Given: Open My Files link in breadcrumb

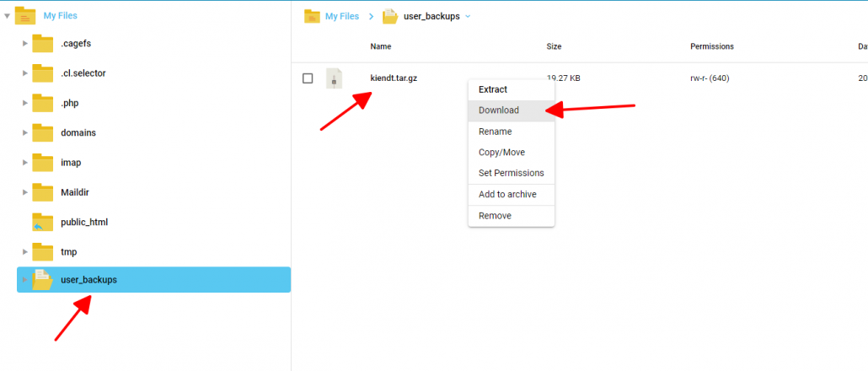Looking at the screenshot, I should point(342,17).
